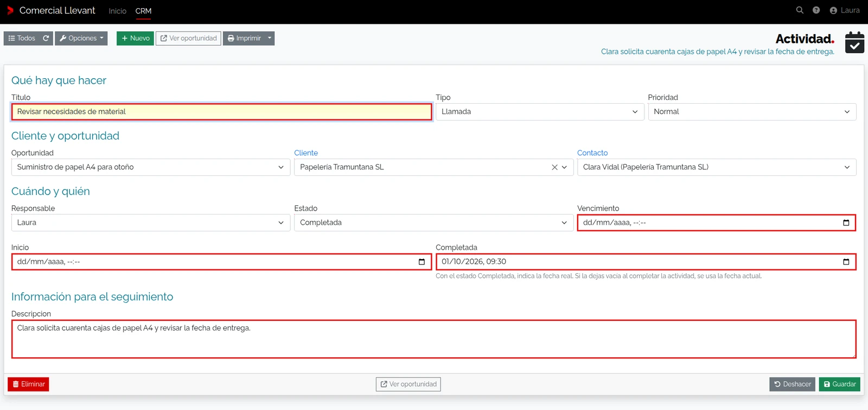The height and width of the screenshot is (410, 868).
Task: Clear the Cliente selection with the X
Action: (x=554, y=167)
